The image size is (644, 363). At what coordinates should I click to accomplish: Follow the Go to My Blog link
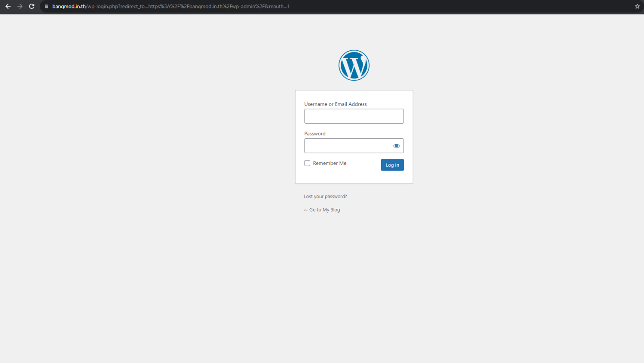coord(325,210)
